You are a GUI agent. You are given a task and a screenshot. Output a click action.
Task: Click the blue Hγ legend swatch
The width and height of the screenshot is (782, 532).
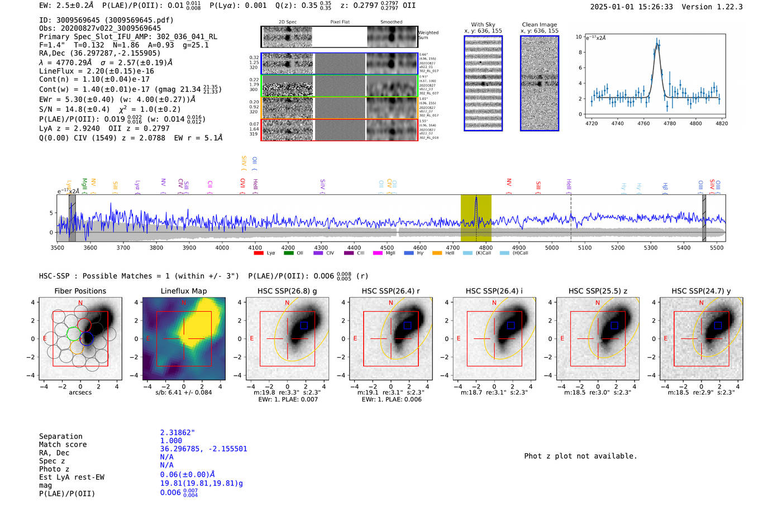click(x=409, y=253)
